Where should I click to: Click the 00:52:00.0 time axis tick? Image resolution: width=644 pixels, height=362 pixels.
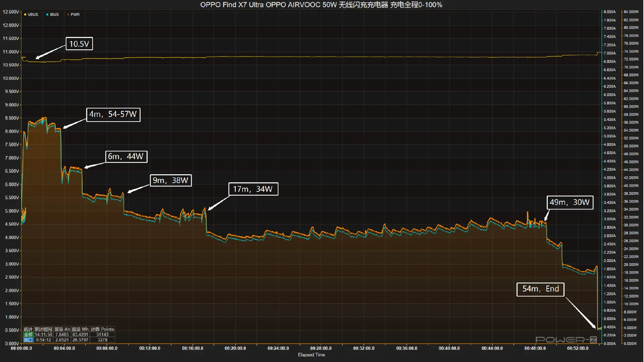point(578,348)
